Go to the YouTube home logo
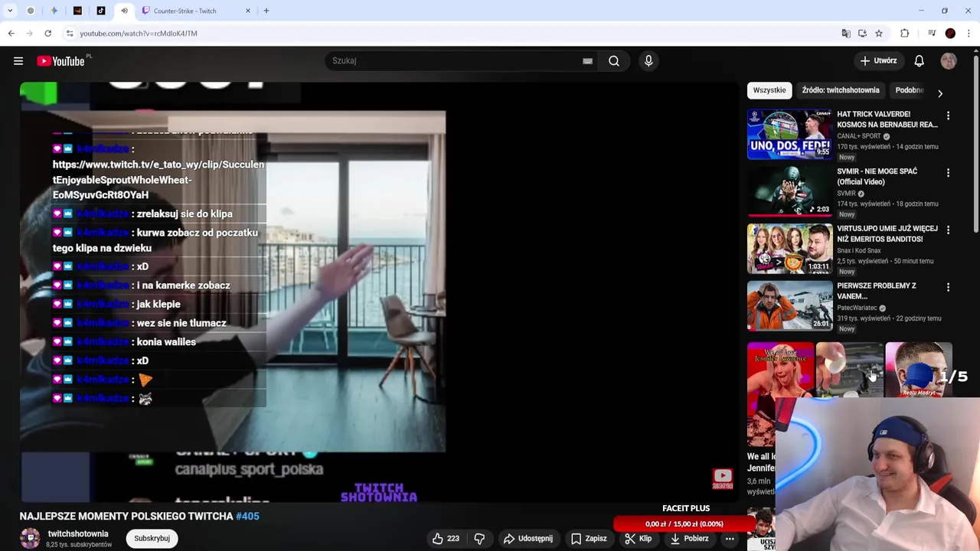980x551 pixels. (x=60, y=61)
